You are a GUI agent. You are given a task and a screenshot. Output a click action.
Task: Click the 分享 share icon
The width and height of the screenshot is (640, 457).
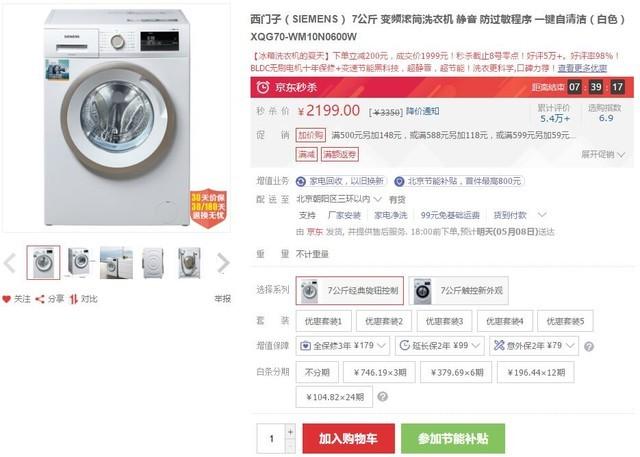point(41,299)
